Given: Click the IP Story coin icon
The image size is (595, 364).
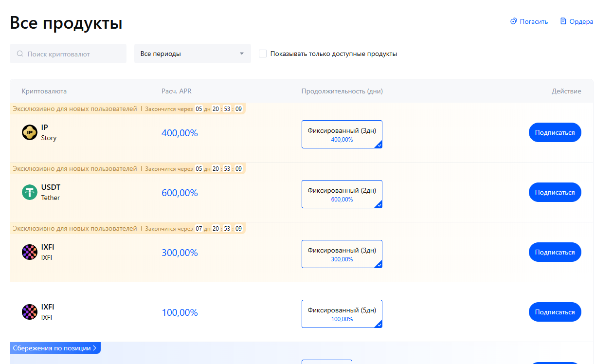Looking at the screenshot, I should coord(30,132).
